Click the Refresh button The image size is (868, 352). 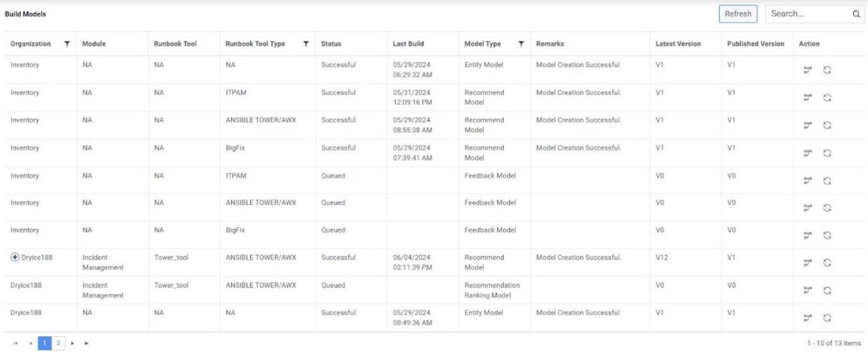click(738, 14)
